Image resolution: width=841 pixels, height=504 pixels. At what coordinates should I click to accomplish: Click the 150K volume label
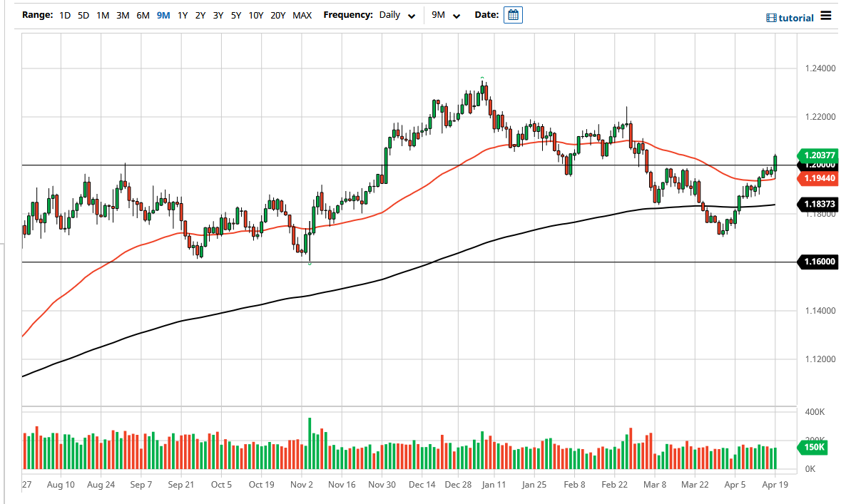[813, 447]
